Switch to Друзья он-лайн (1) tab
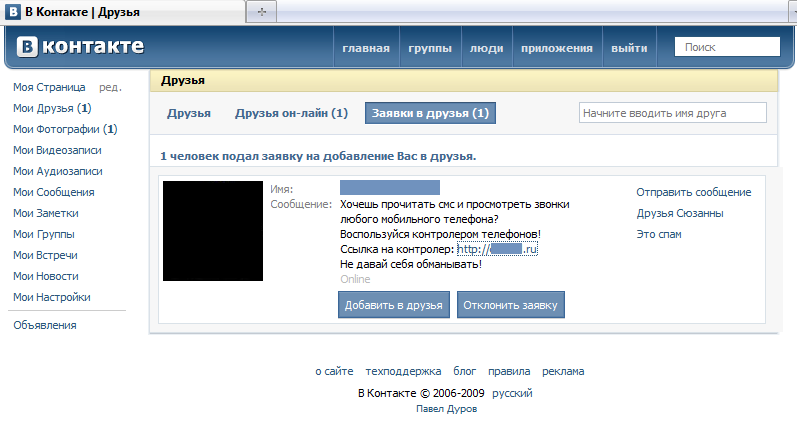Viewport: 797px width, 422px height. tap(291, 113)
